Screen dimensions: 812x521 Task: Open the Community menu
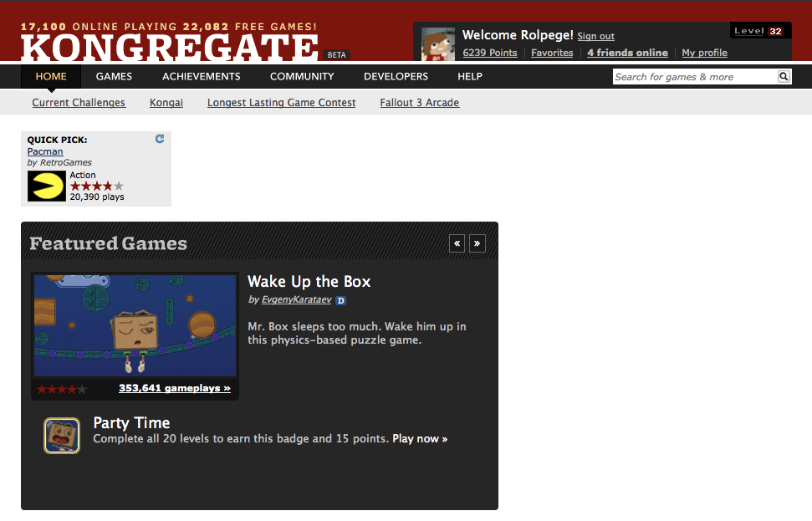302,77
